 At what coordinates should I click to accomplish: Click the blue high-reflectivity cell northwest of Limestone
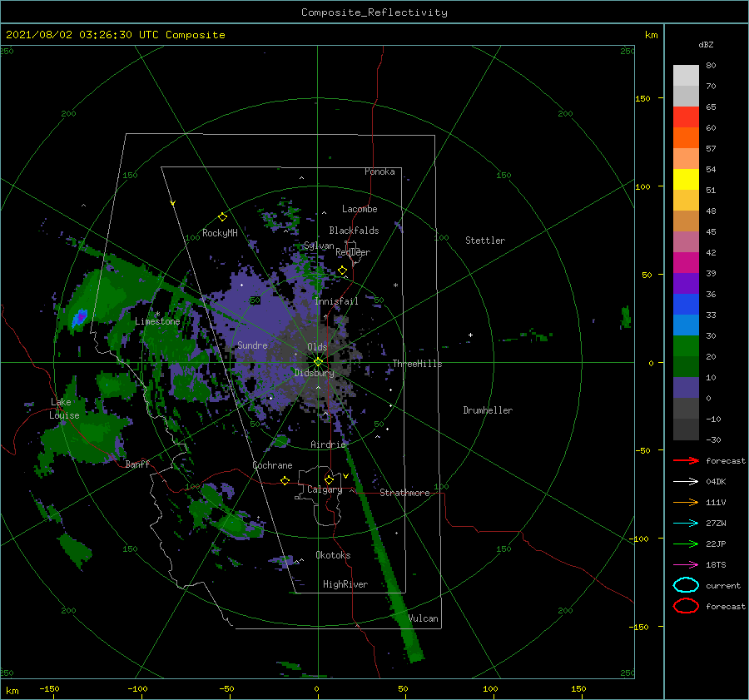point(79,317)
